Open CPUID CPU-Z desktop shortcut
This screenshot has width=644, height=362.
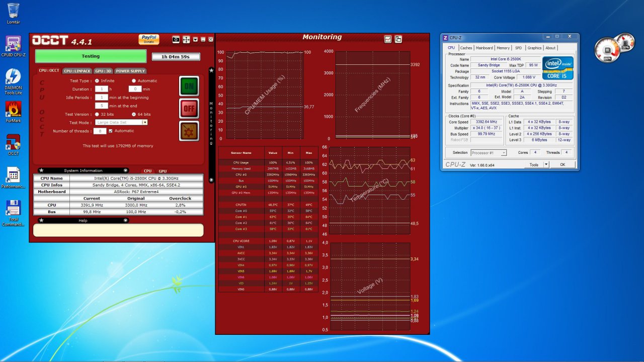(14, 47)
